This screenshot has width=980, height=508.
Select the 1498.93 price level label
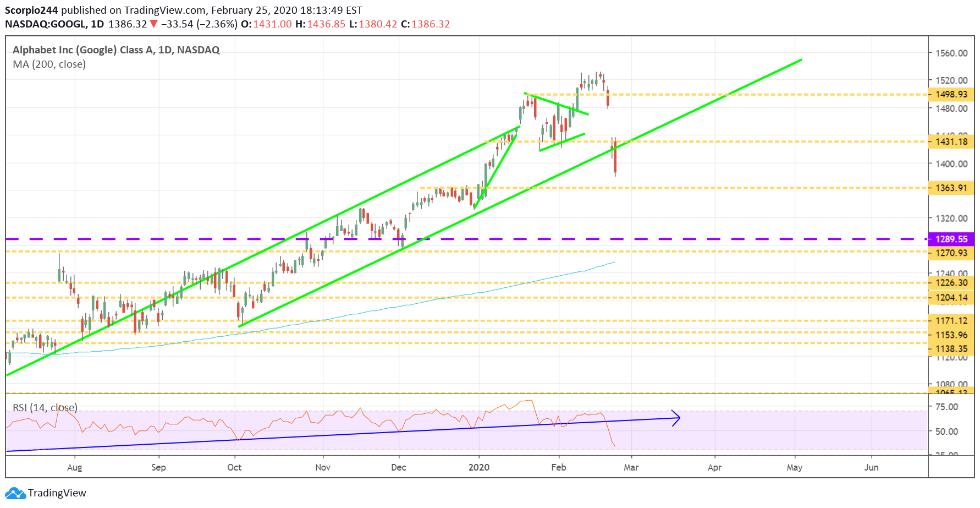(951, 95)
